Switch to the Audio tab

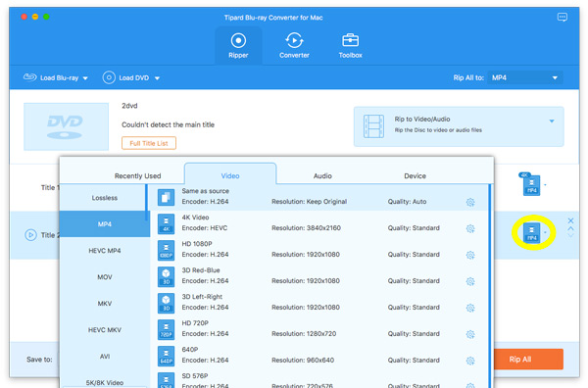[x=322, y=175]
